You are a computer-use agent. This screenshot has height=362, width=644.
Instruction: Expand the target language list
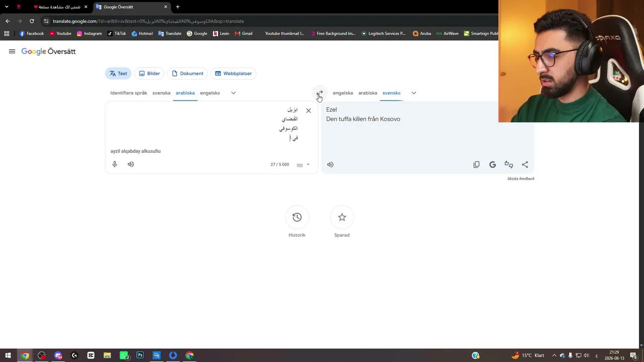(x=414, y=93)
